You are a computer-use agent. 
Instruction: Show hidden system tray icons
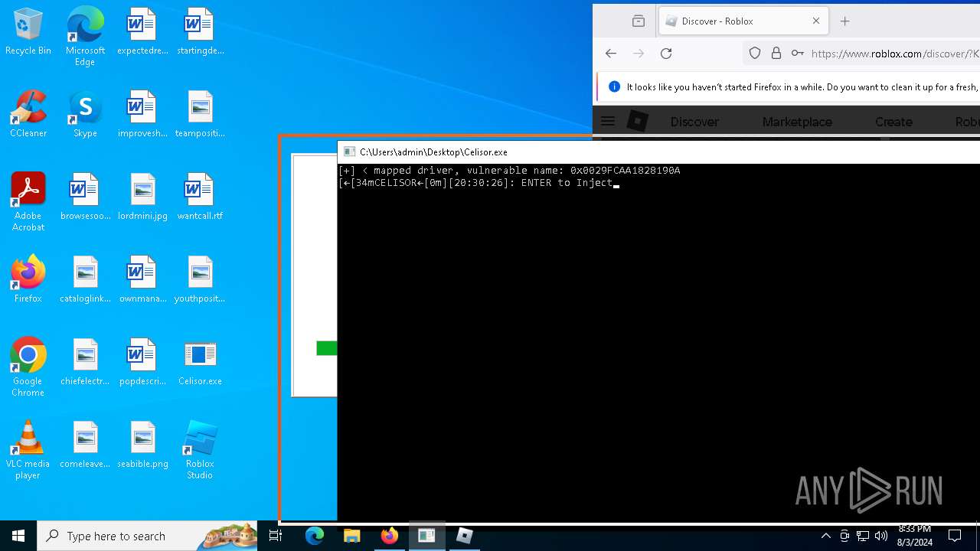pos(825,536)
